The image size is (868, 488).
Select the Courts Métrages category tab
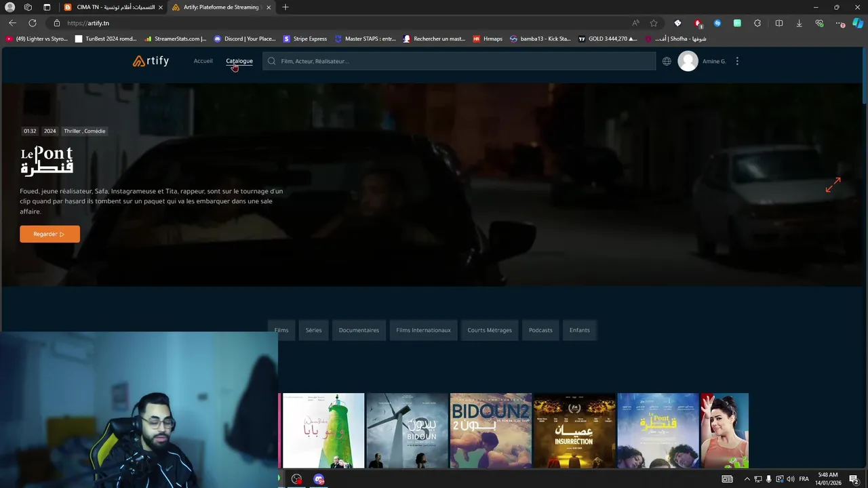click(490, 330)
